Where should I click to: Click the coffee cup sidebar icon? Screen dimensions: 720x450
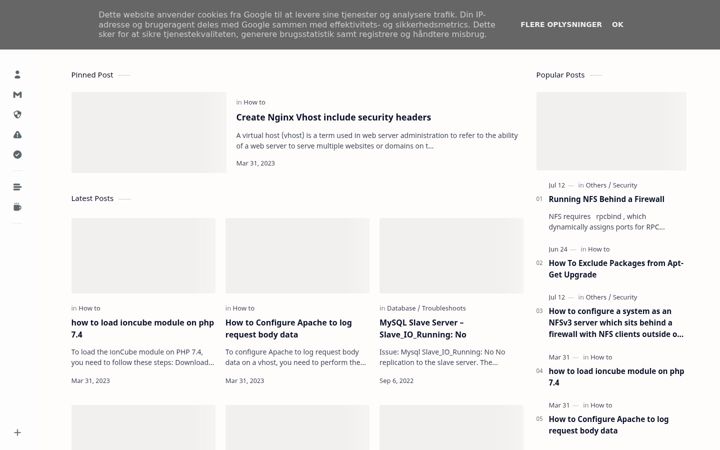pos(17,207)
